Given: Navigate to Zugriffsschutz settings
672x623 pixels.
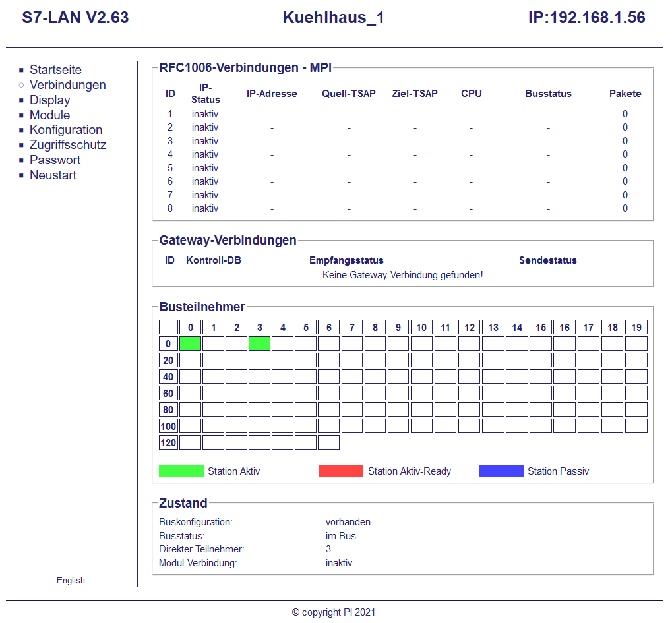Looking at the screenshot, I should pyautogui.click(x=67, y=145).
